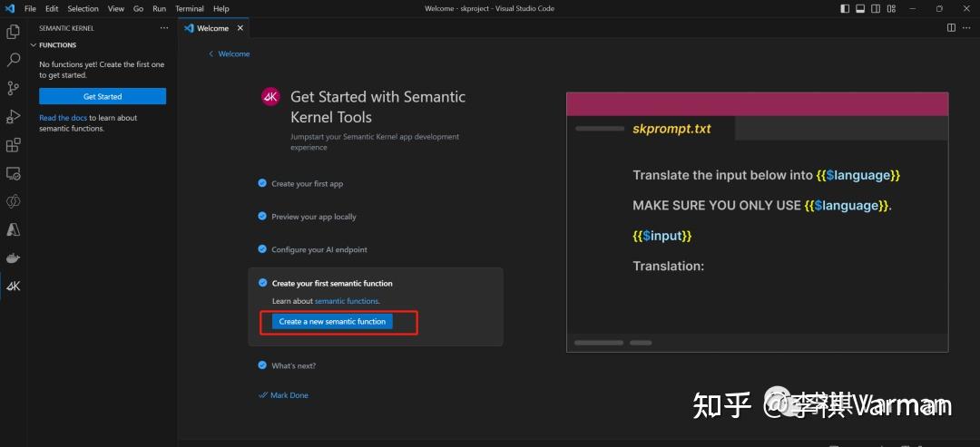Toggle 'Configure your AI endpoint' step check
980x447 pixels.
pos(262,249)
